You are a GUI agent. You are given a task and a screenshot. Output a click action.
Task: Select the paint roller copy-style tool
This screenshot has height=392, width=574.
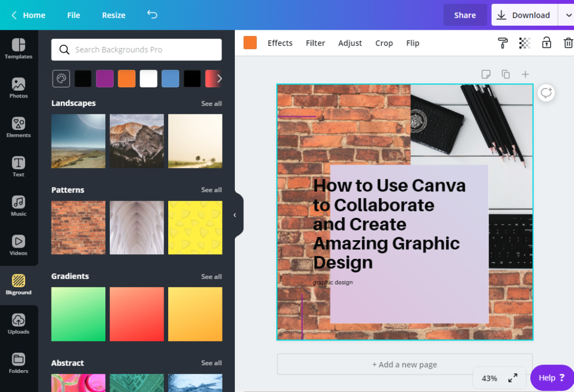click(x=503, y=43)
